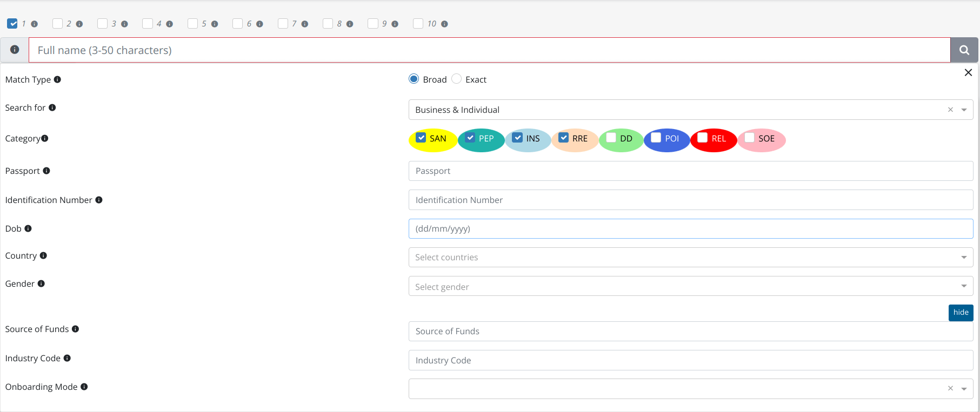Check checkbox number 3
Viewport: 980px width, 412px height.
(102, 23)
